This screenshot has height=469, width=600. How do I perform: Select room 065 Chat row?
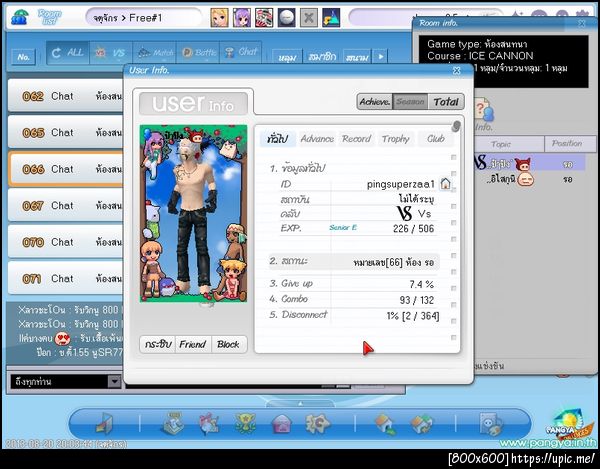(x=66, y=132)
